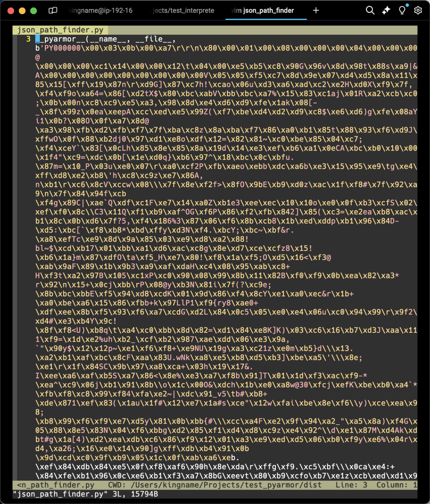
Task: Open a new tab with the plus icon
Action: click(x=316, y=10)
